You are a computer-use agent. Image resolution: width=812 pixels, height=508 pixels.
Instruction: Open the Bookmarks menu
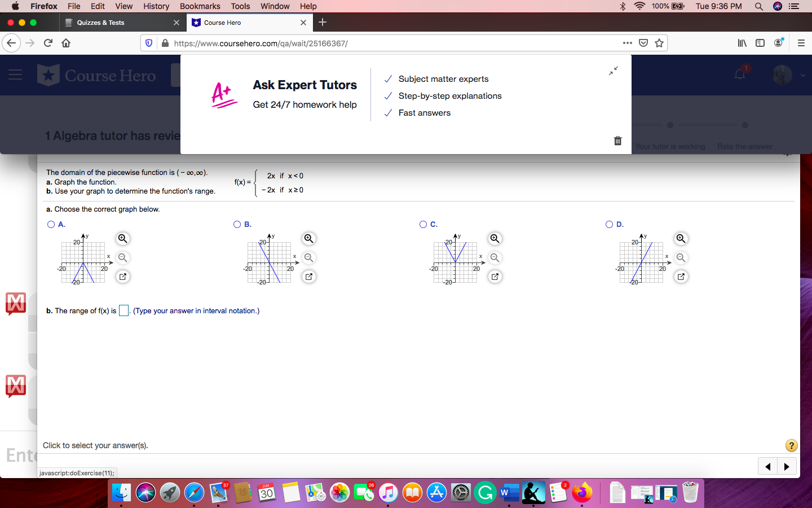tap(200, 6)
